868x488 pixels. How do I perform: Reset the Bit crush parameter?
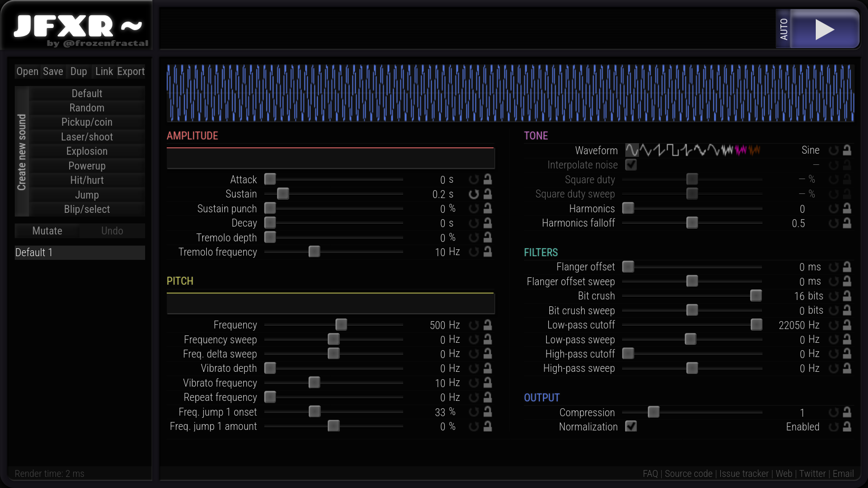tap(834, 296)
